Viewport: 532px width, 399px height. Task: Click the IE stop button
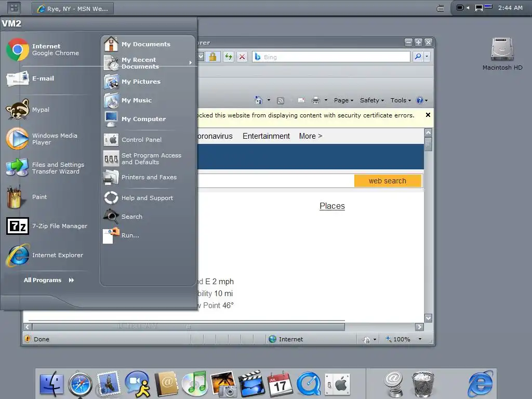tap(242, 57)
